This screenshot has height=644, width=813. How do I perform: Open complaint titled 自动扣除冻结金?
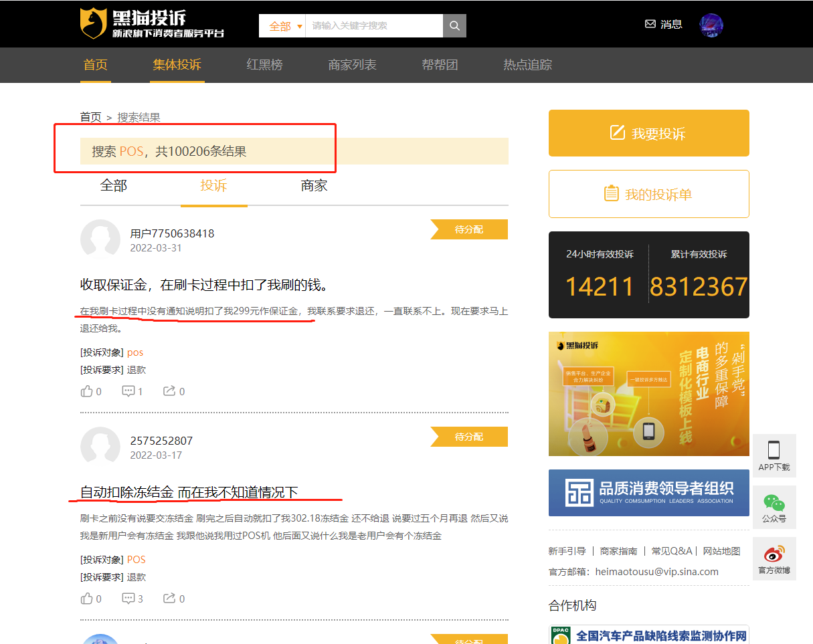189,492
